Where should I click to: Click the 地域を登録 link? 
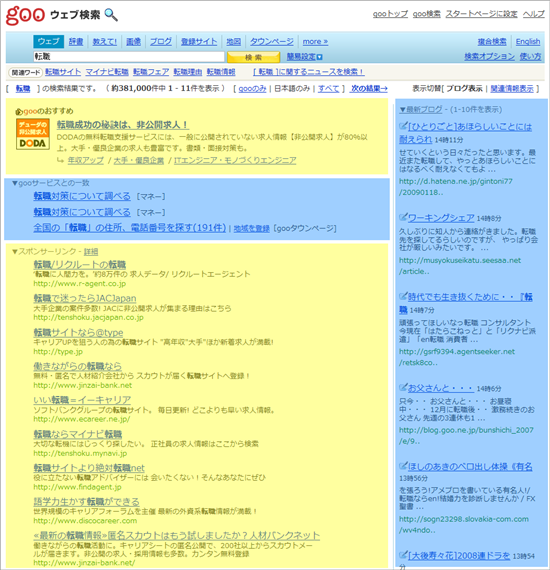click(251, 228)
